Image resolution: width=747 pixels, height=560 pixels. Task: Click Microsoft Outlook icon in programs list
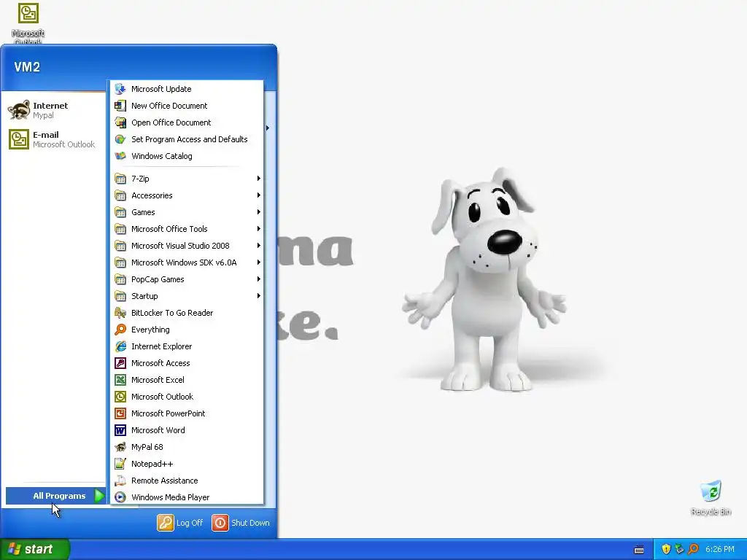point(120,397)
